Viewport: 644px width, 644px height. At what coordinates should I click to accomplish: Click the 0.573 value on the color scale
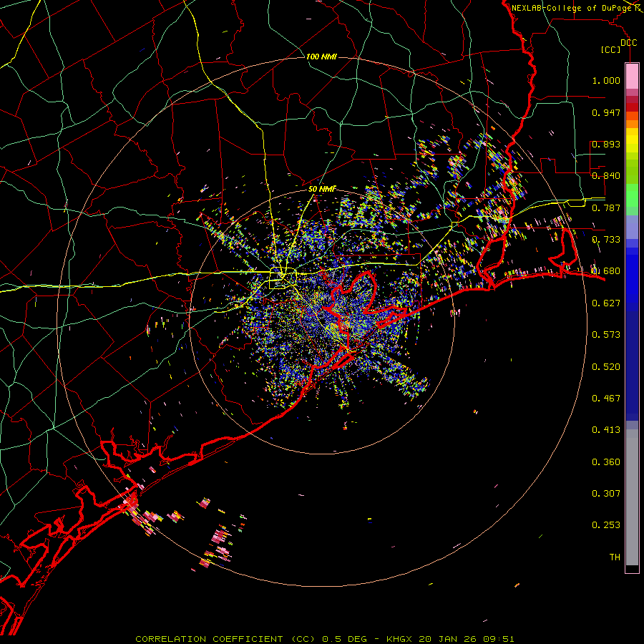(606, 335)
